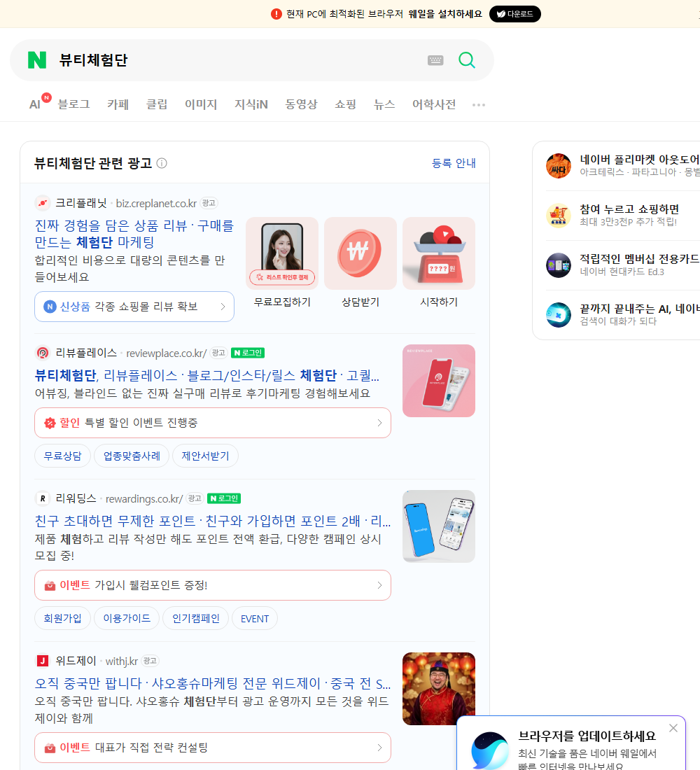Switch to the AI search tab
The image size is (700, 770).
(x=35, y=104)
